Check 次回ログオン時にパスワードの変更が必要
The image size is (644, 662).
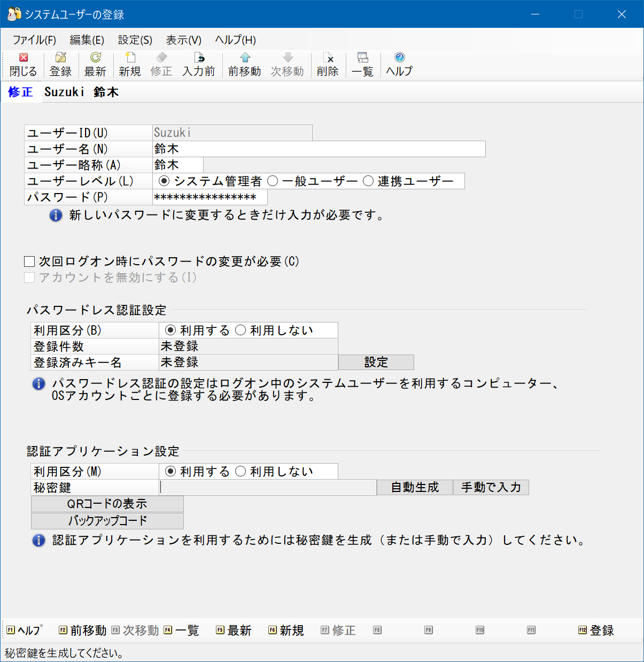[30, 261]
